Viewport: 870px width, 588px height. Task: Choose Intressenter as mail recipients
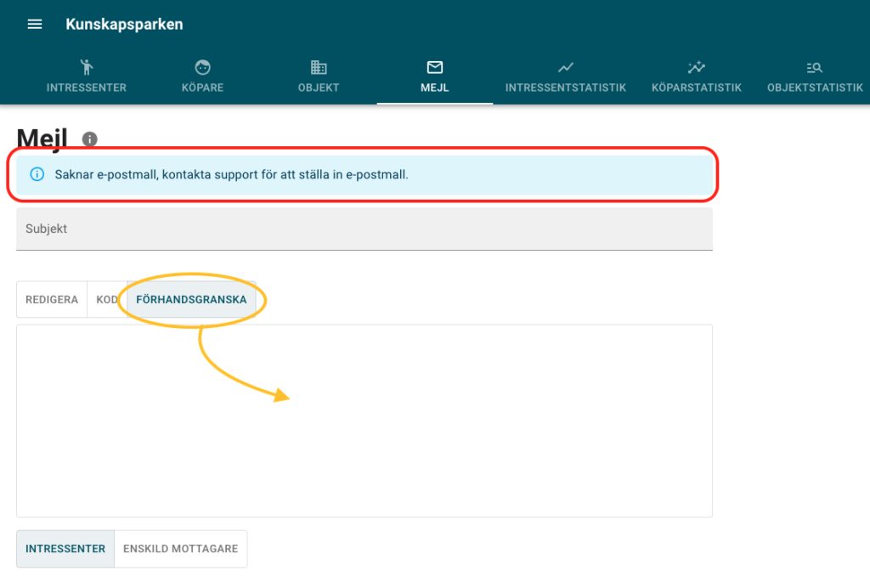(65, 549)
